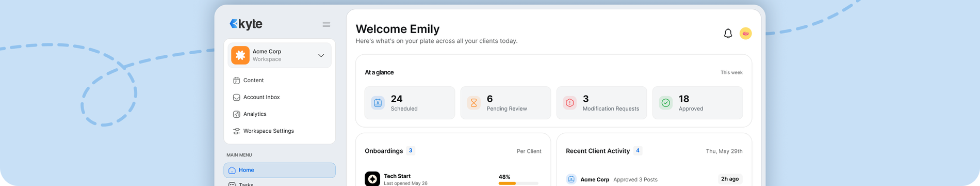Open the Tech Start onboarding row
Viewport: 980px width, 186px height.
coord(453,179)
